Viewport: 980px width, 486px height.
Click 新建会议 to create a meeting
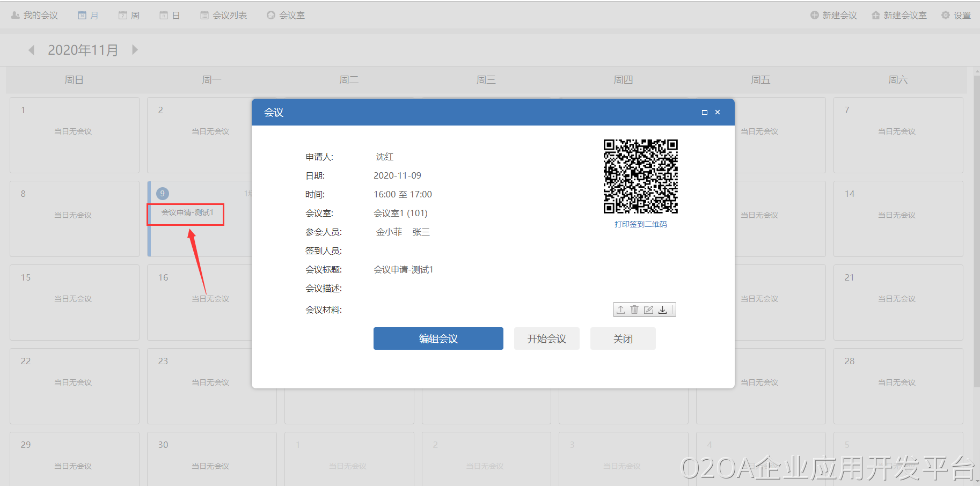[x=833, y=16]
